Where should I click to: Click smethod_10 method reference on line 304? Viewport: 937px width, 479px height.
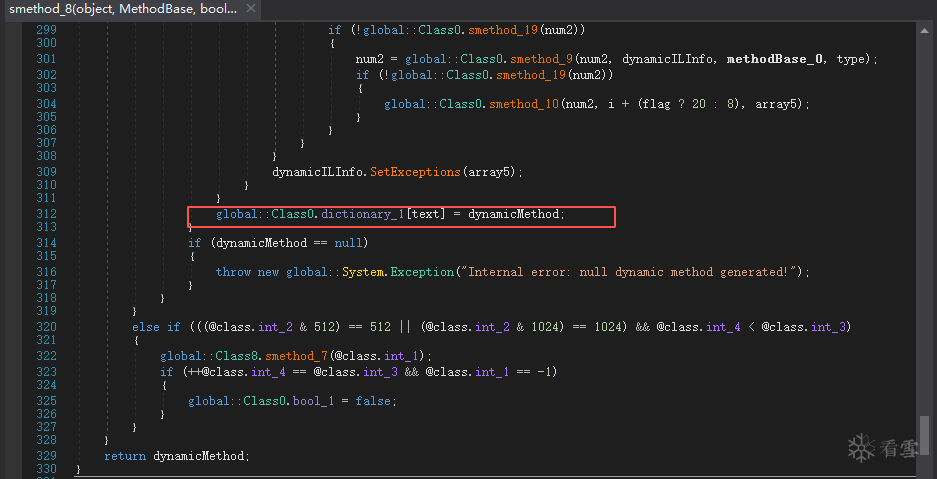click(x=524, y=104)
